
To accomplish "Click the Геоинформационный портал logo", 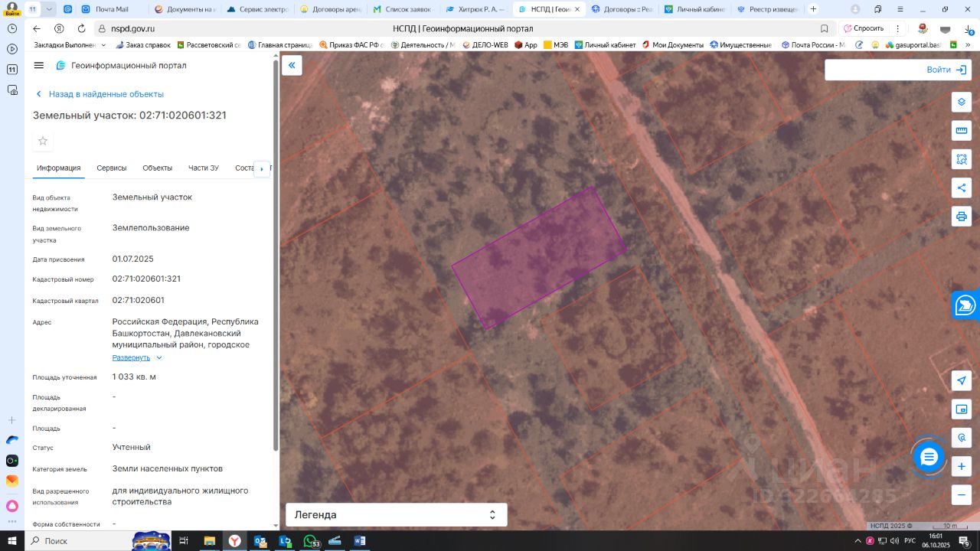I will tap(121, 66).
